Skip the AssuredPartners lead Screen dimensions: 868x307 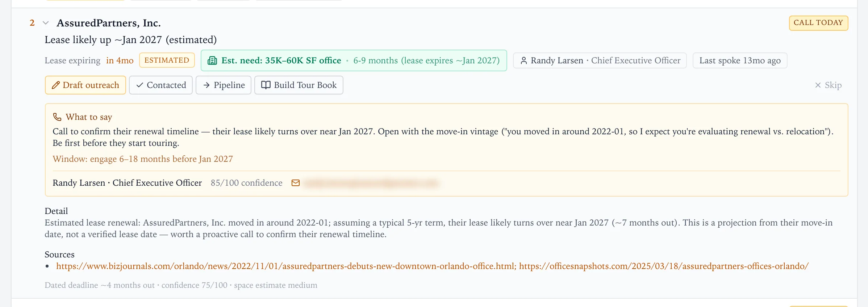pos(828,85)
